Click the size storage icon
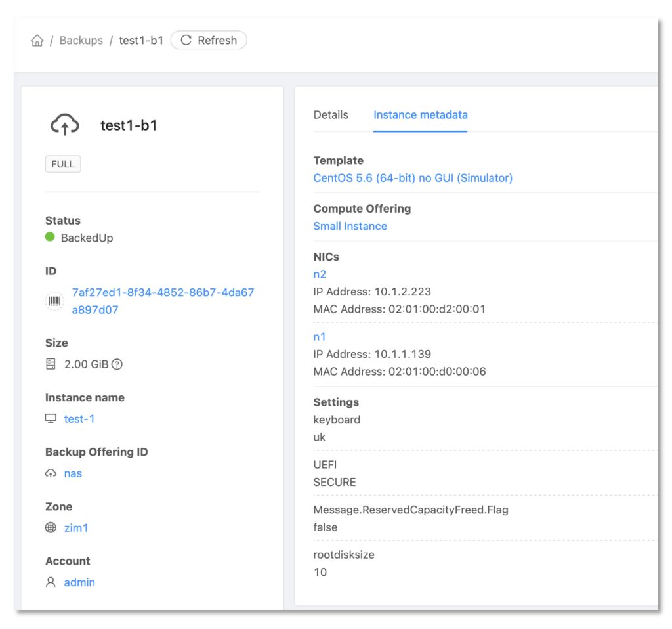 tap(51, 364)
